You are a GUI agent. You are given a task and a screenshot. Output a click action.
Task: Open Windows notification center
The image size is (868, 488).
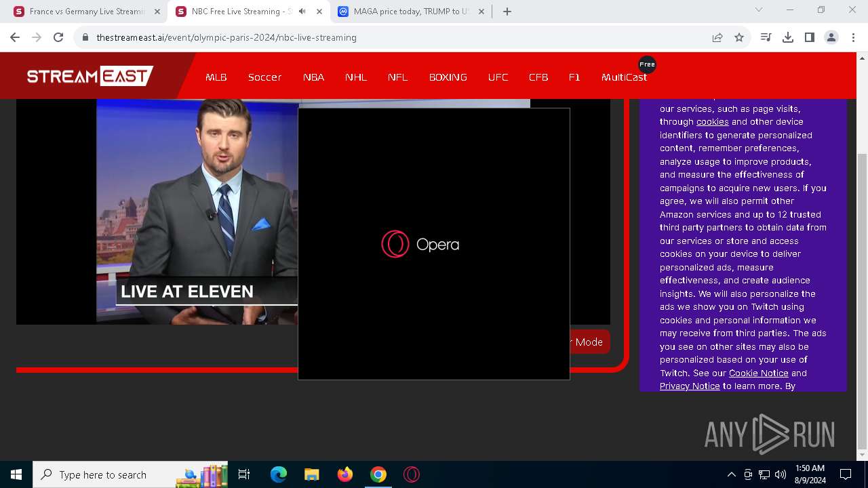[x=846, y=474]
